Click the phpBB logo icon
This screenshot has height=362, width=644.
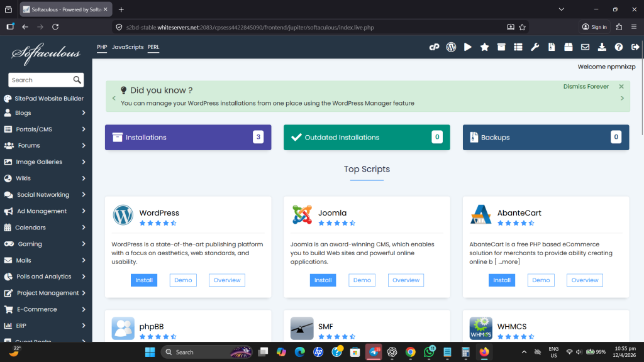click(x=123, y=328)
